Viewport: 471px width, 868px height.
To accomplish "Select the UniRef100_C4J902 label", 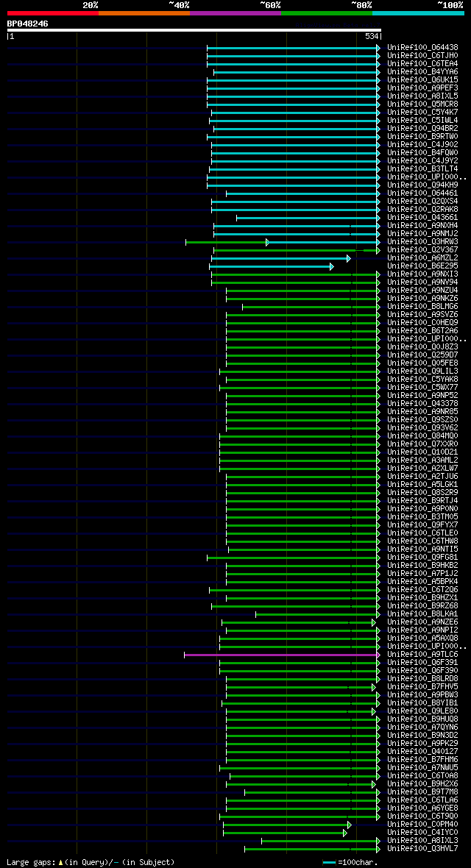I will [422, 145].
